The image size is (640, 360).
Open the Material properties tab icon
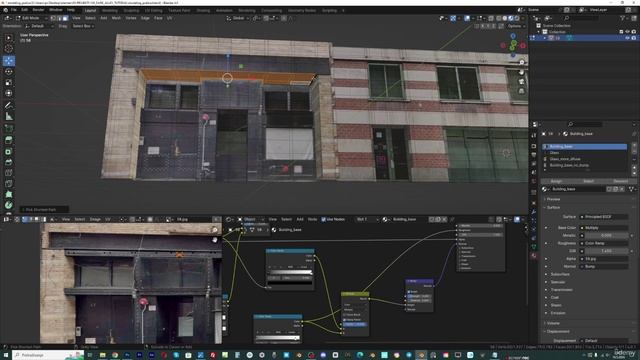534,256
